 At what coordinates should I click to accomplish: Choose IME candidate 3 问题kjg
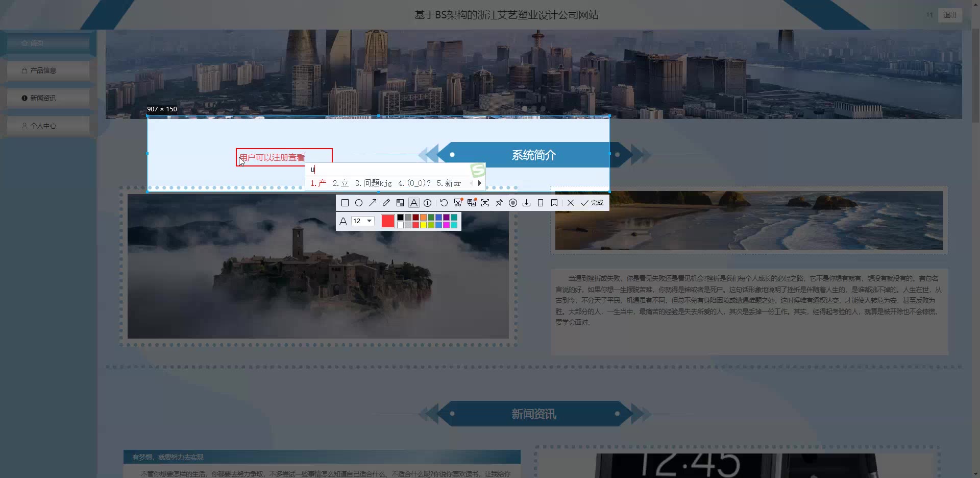[x=374, y=183]
